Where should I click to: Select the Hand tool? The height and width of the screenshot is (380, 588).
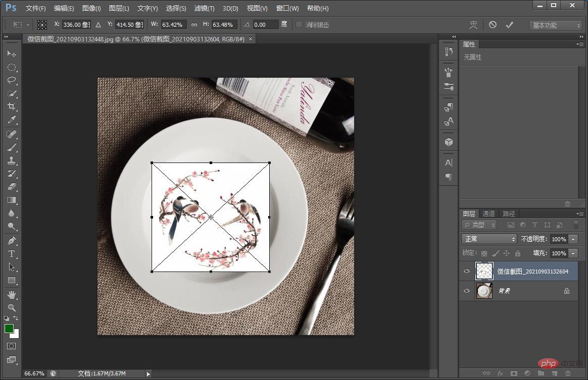click(x=11, y=294)
